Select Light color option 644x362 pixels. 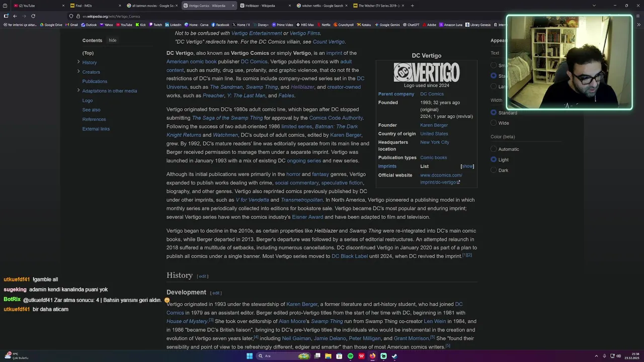(494, 160)
